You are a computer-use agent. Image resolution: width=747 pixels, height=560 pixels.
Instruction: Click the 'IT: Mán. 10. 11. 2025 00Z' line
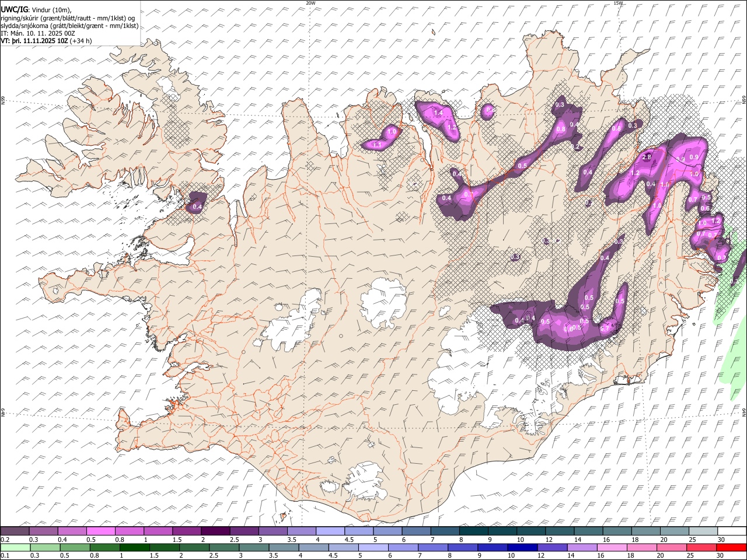point(38,33)
